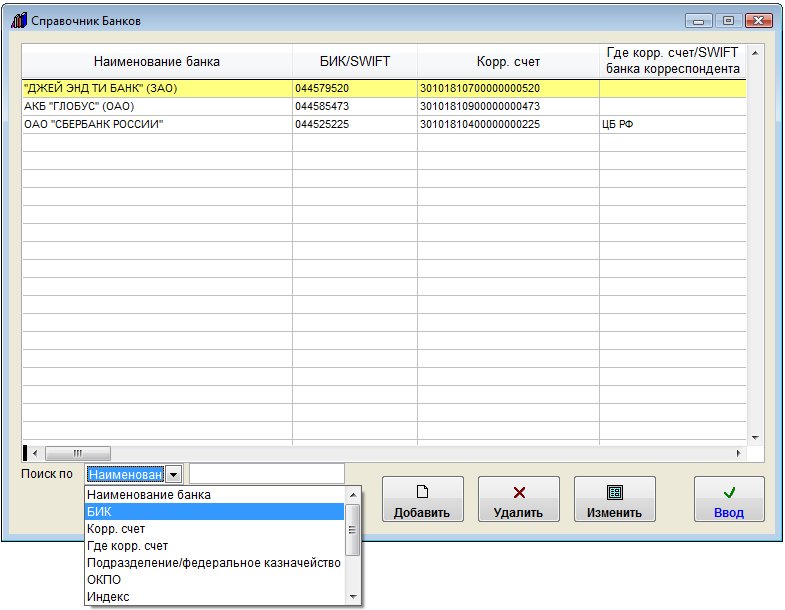Screen dimensions: 785x610
Task: Click the Ввод button
Action: [729, 499]
